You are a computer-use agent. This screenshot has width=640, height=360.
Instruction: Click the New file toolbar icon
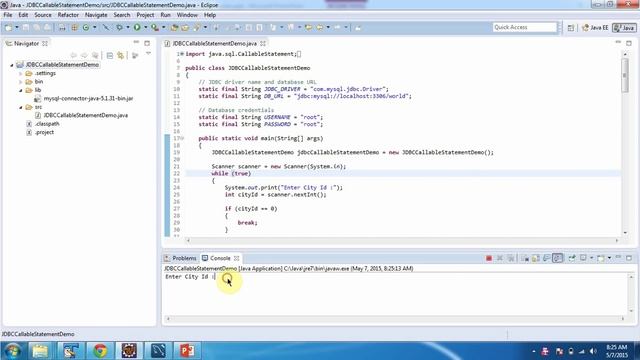pos(8,27)
